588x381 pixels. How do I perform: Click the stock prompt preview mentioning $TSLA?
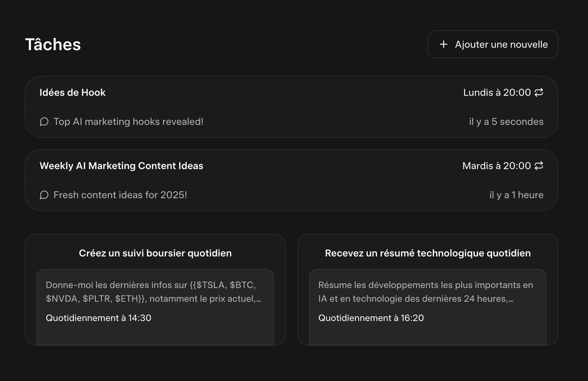(153, 292)
